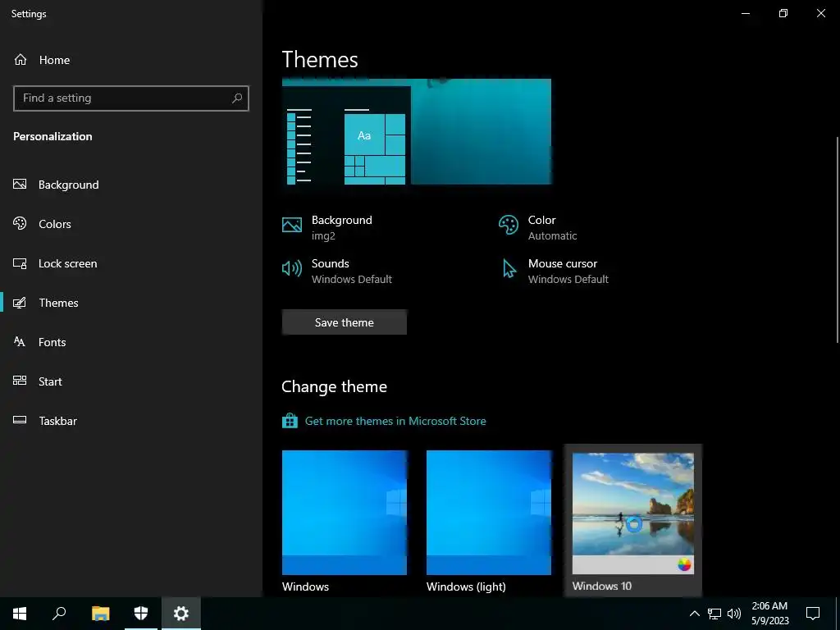This screenshot has width=840, height=630.
Task: Click the Start tiles icon in sidebar
Action: (x=20, y=381)
